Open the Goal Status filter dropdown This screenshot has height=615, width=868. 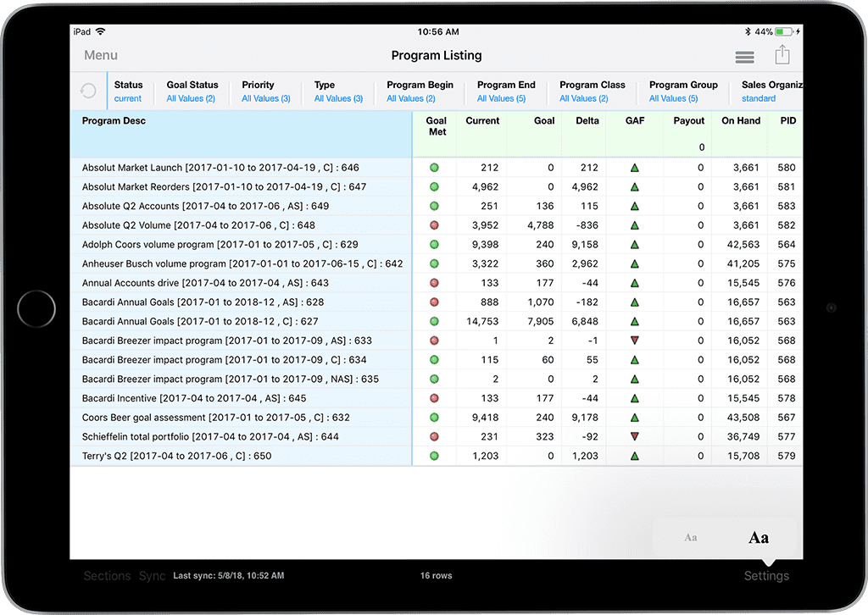click(x=192, y=91)
